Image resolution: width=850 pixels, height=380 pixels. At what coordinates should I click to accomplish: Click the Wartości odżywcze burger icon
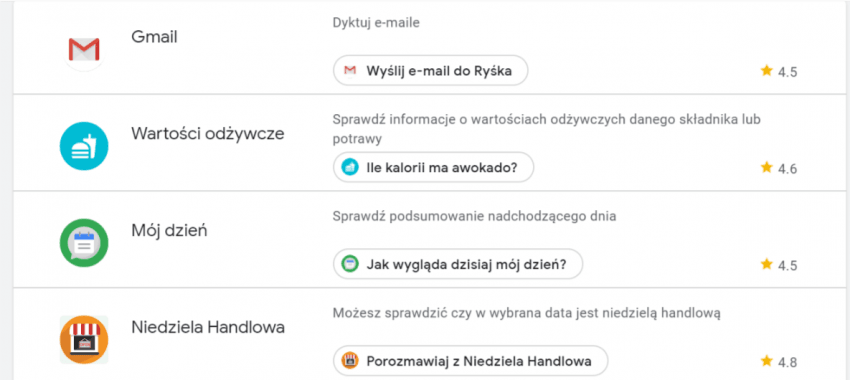[x=83, y=146]
